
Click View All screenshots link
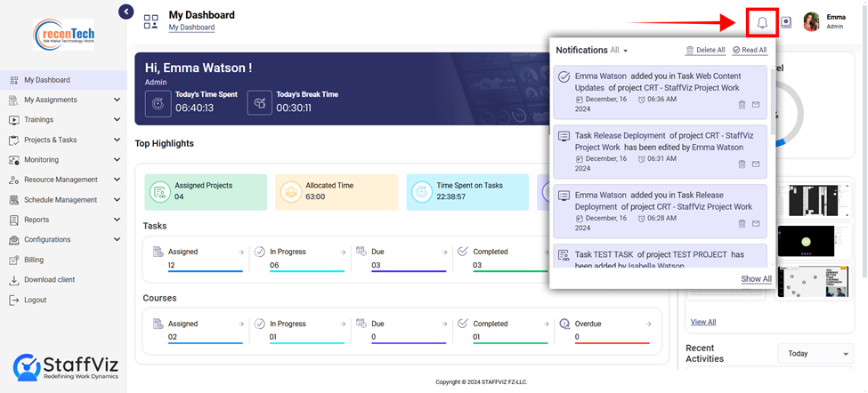[703, 322]
